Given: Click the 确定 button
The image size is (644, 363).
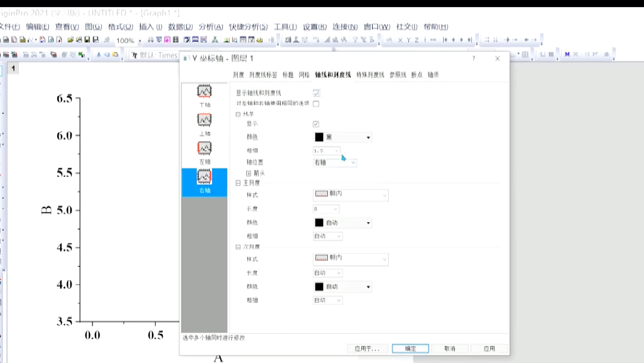Looking at the screenshot, I should [x=410, y=348].
